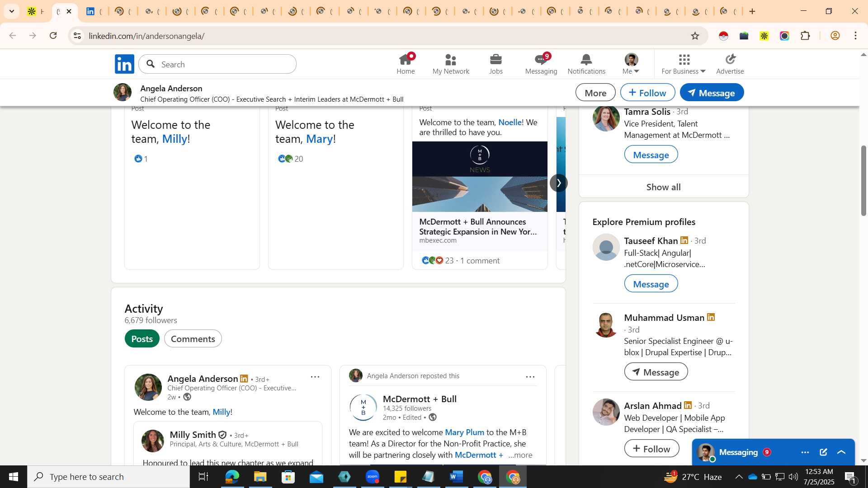
Task: Open Milly Smith's profile name
Action: point(193,435)
